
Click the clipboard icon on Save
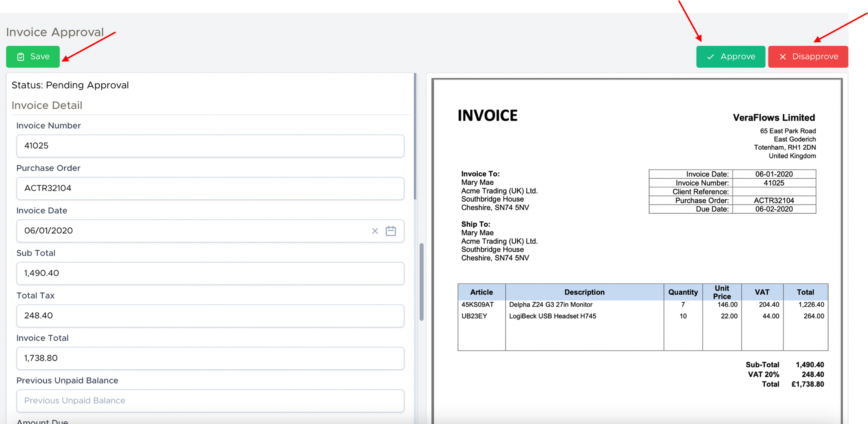pos(21,57)
